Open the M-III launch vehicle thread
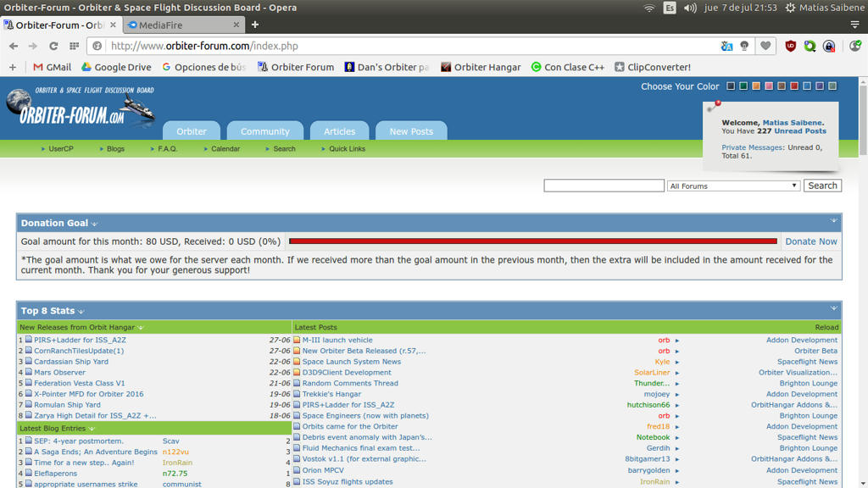868x488 pixels. click(337, 341)
